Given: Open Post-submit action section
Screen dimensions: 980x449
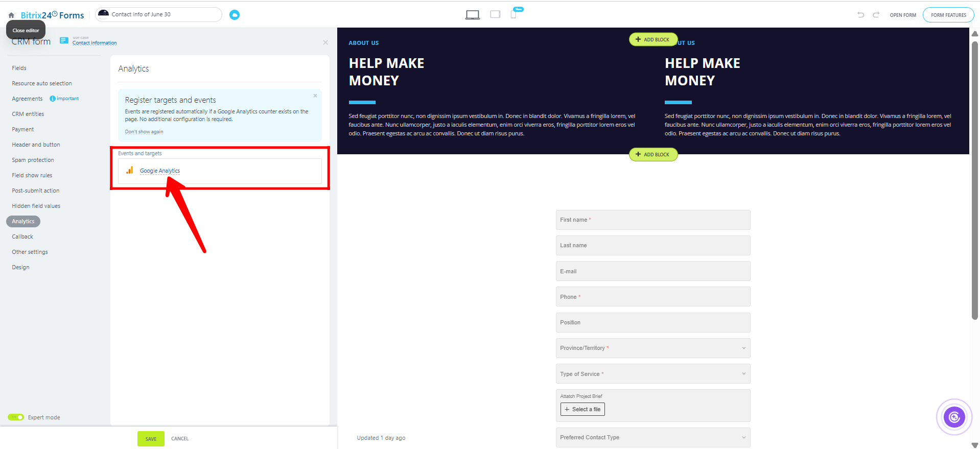Looking at the screenshot, I should (36, 191).
